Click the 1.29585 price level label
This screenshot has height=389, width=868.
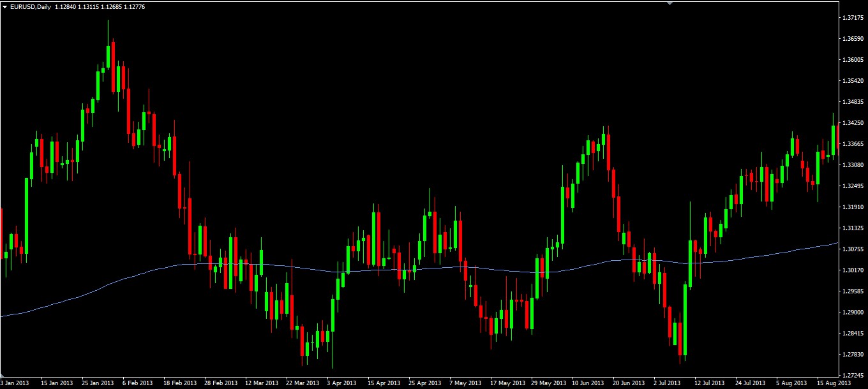click(853, 291)
